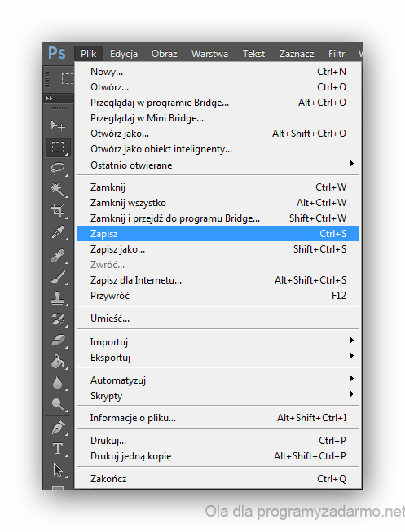Expand the toolbox with double-arrow icon

(49, 98)
